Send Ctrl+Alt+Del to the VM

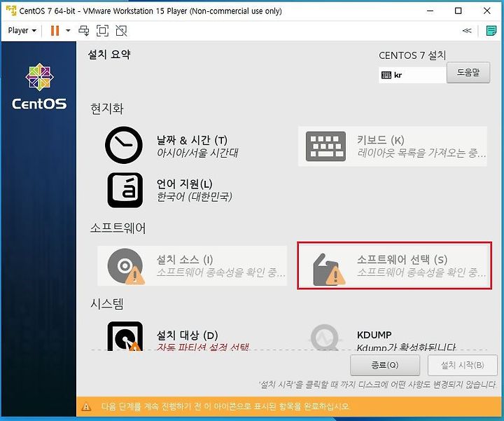click(84, 31)
